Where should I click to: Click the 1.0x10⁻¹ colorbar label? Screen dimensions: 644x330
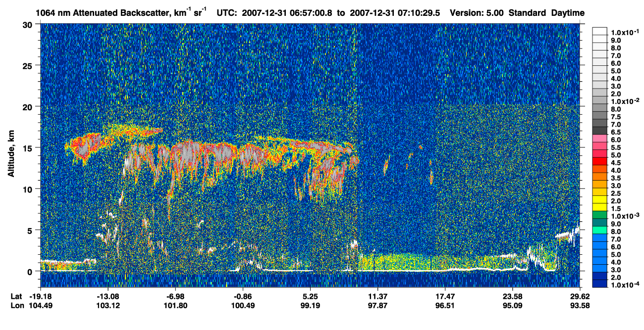point(625,32)
